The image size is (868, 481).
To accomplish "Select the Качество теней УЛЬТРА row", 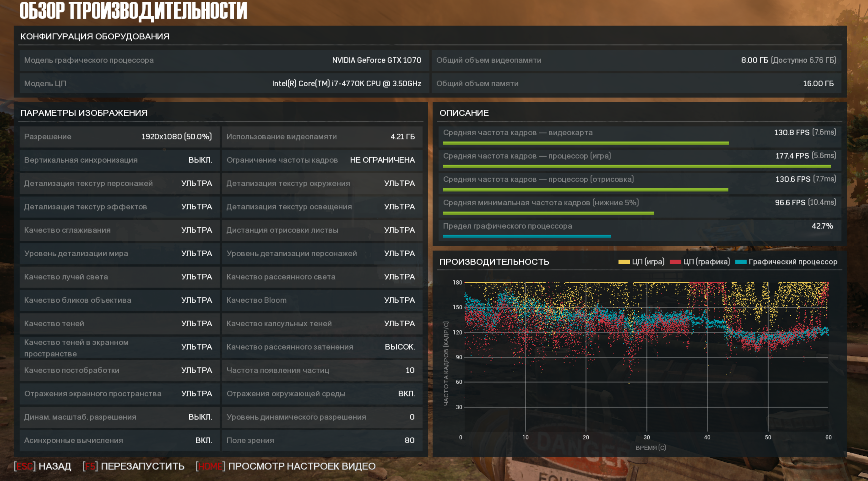I will pos(119,324).
